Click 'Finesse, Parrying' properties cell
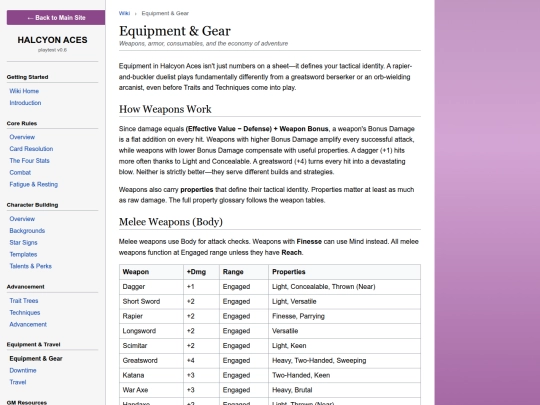The height and width of the screenshot is (405, 540). tap(344, 316)
